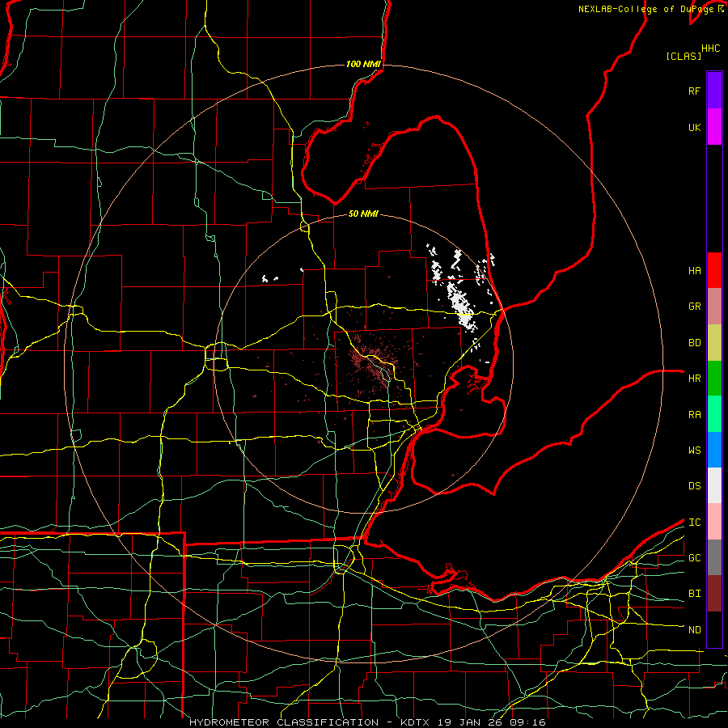The width and height of the screenshot is (728, 728).
Task: Choose the light pink IC legend swatch
Action: [714, 522]
